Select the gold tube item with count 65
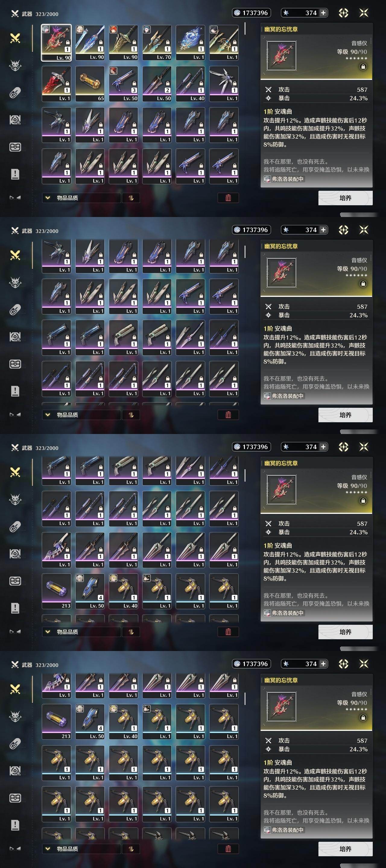This screenshot has height=868, width=386. point(90,84)
